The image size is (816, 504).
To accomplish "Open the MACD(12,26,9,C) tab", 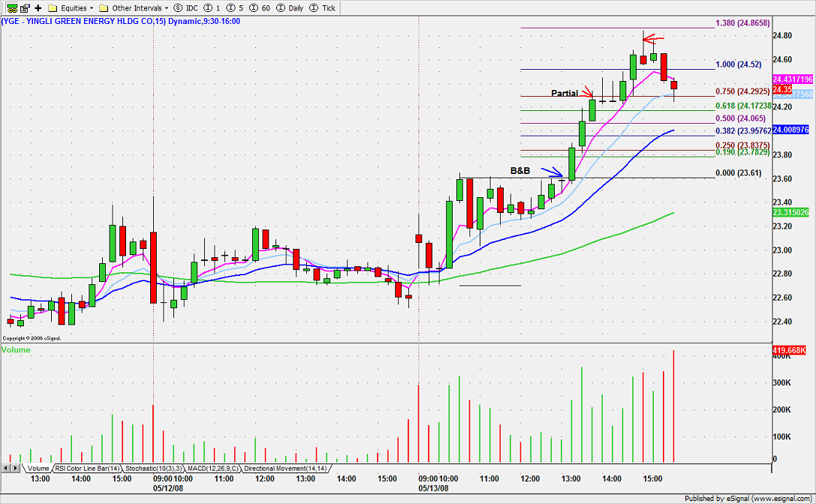I will (212, 469).
